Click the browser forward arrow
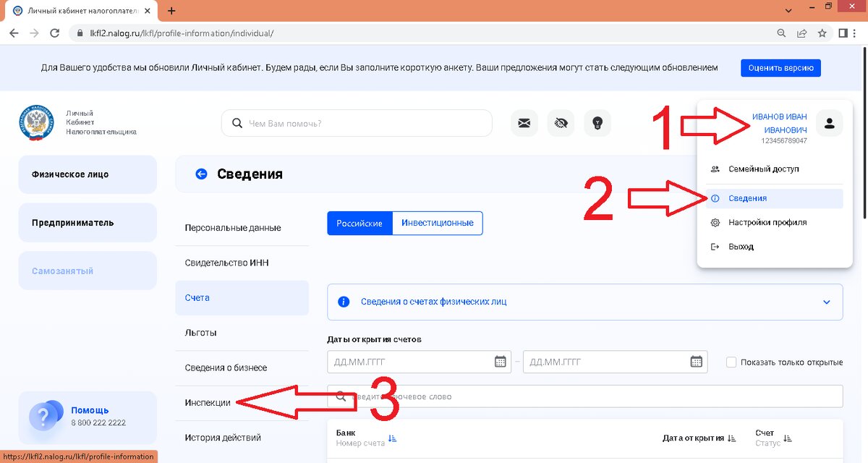868x463 pixels. [x=34, y=33]
